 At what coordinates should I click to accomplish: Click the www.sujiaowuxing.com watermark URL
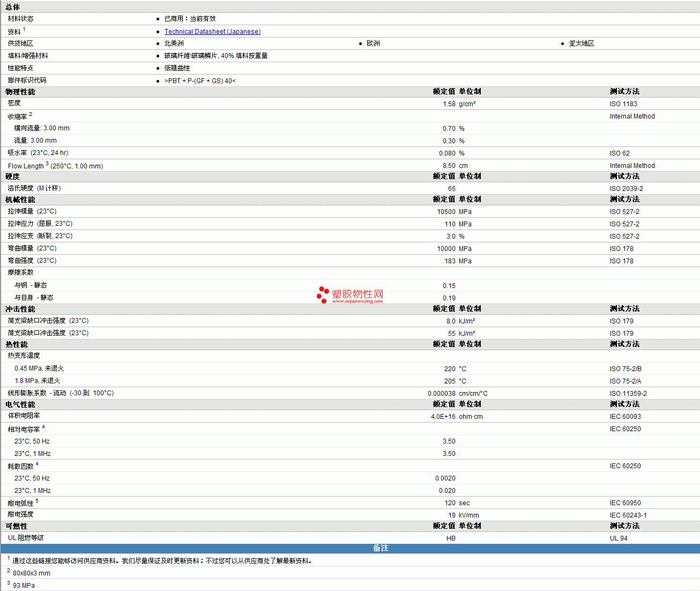tap(358, 301)
